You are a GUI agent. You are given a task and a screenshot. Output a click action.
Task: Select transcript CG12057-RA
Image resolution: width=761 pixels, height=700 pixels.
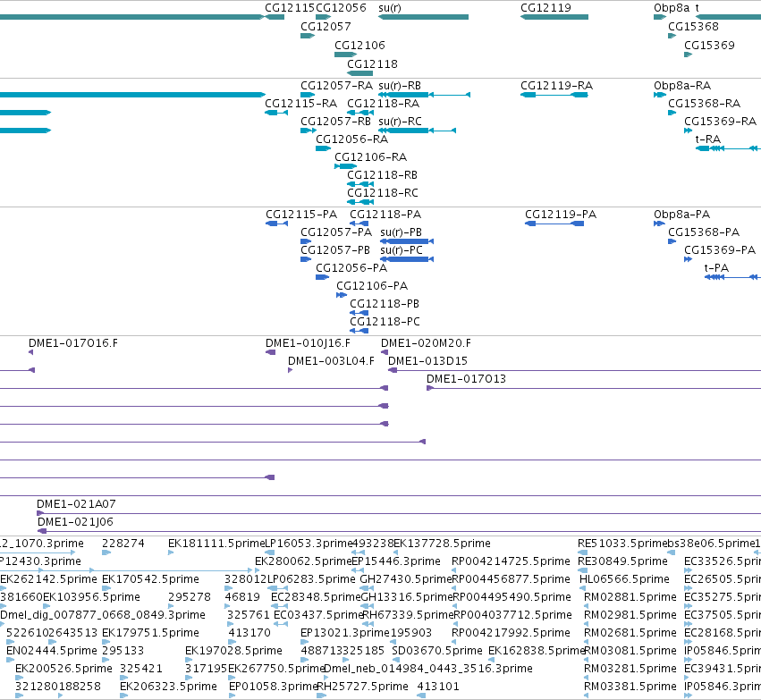click(x=337, y=86)
